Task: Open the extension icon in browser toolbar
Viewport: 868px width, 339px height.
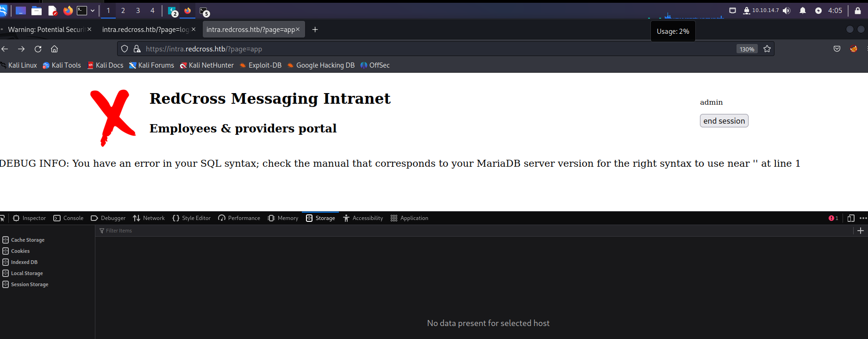Action: pyautogui.click(x=854, y=49)
